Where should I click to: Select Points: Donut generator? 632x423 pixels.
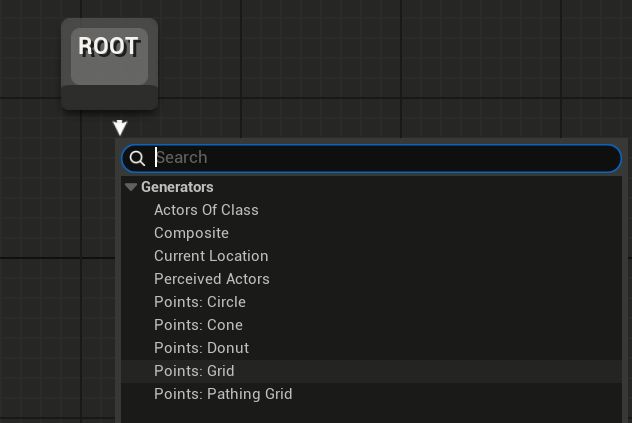coord(201,348)
